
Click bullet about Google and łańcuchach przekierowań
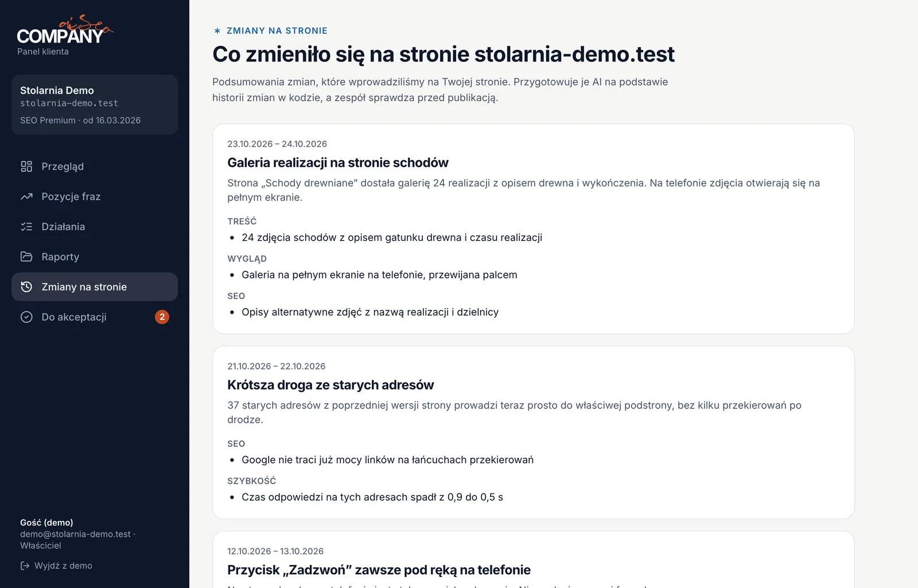point(387,460)
